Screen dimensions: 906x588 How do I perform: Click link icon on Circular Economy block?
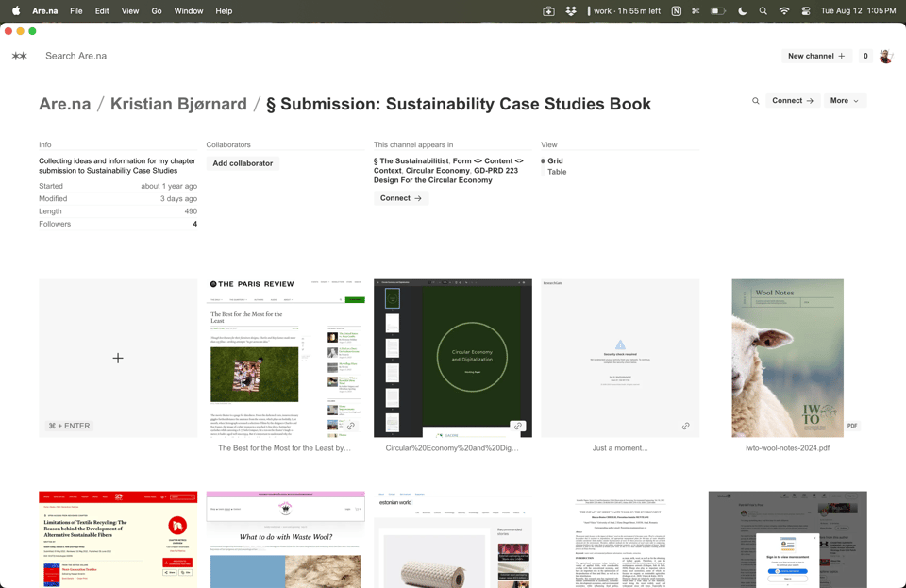point(518,427)
